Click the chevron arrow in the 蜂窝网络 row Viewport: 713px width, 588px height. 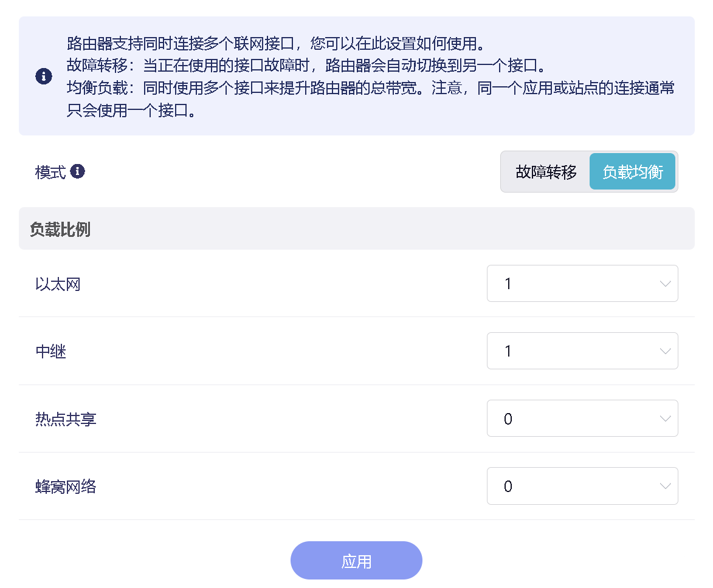pos(665,486)
